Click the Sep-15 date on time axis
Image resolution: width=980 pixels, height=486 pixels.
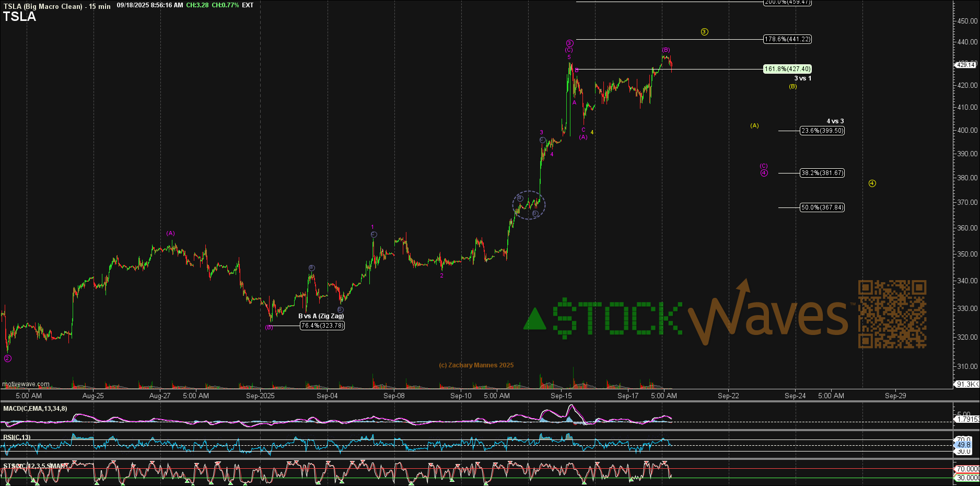[x=561, y=396]
